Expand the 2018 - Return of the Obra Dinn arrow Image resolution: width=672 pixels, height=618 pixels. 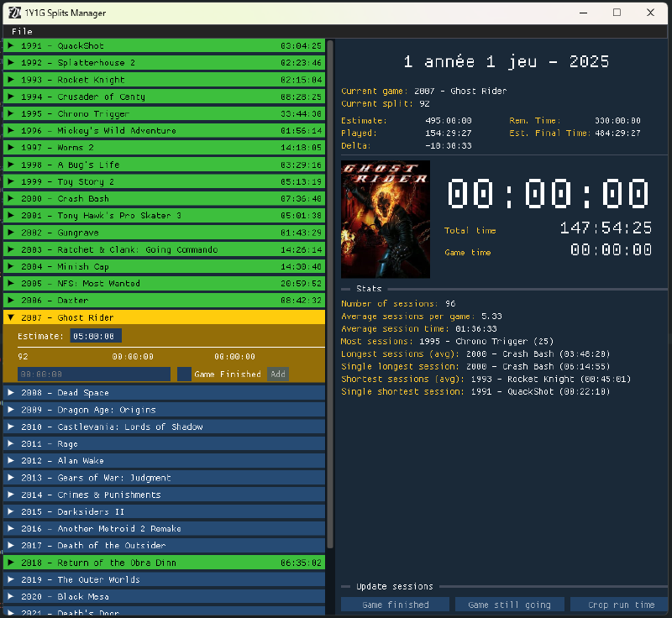(11, 563)
